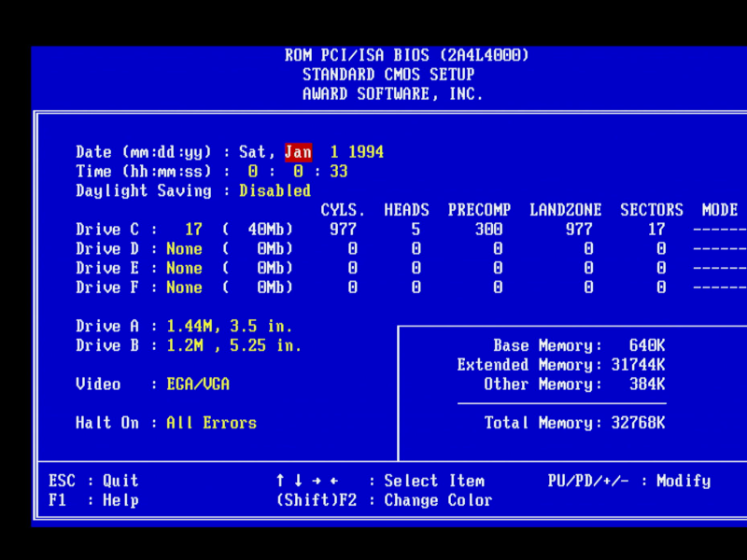Click (Shift)F2 Change Color option
Screen dimensions: 747x560
click(384, 501)
